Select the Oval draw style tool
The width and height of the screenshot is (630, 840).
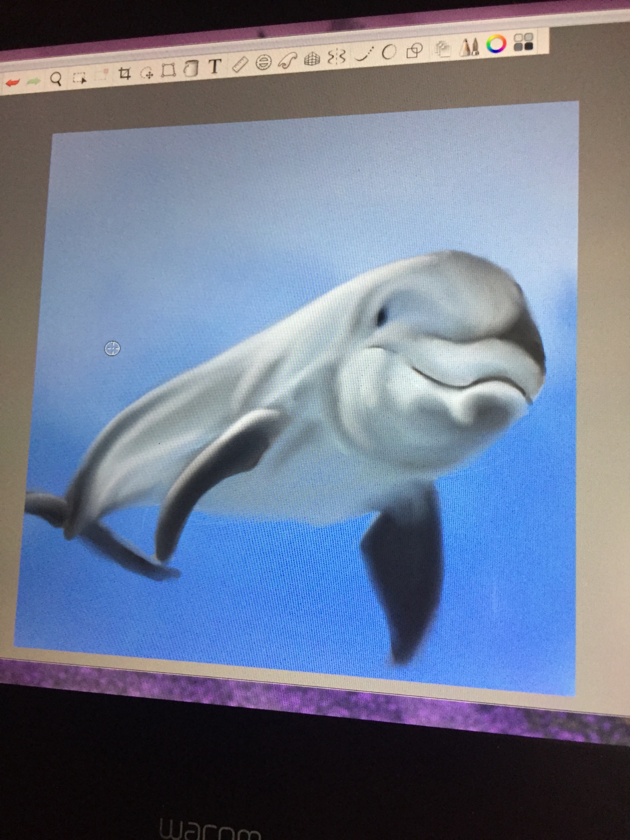[x=389, y=52]
